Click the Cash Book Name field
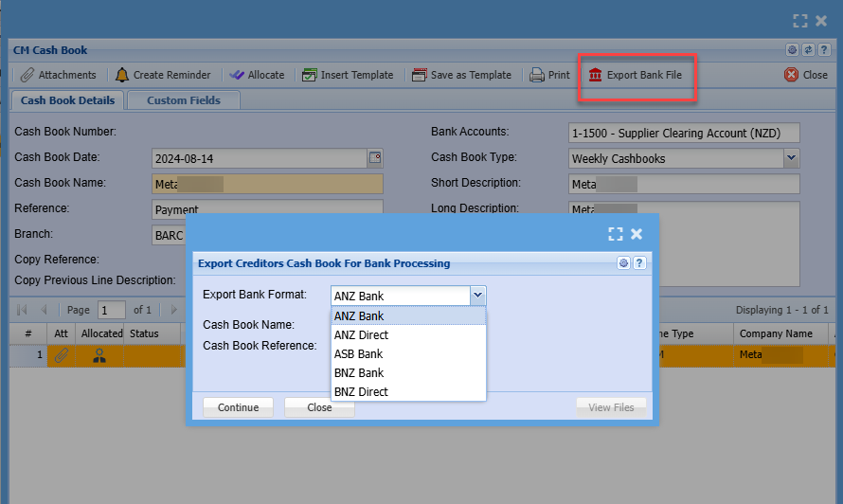Image resolution: width=843 pixels, height=504 pixels. pyautogui.click(x=267, y=184)
